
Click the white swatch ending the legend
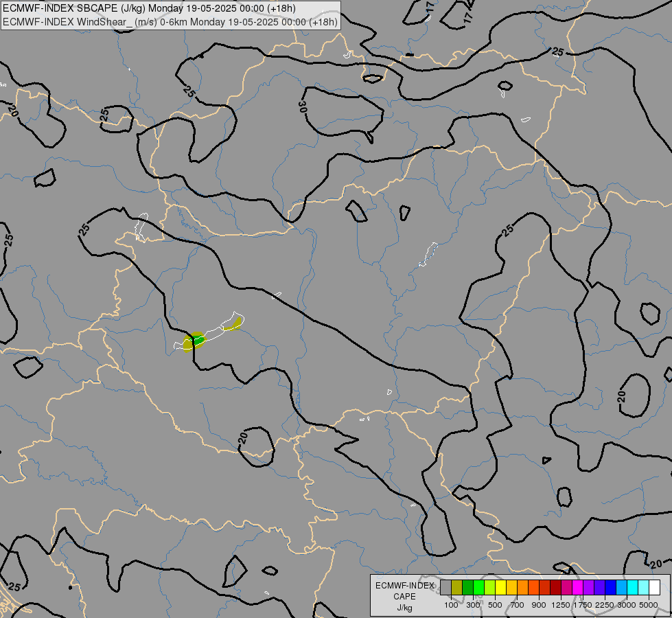coord(654,587)
